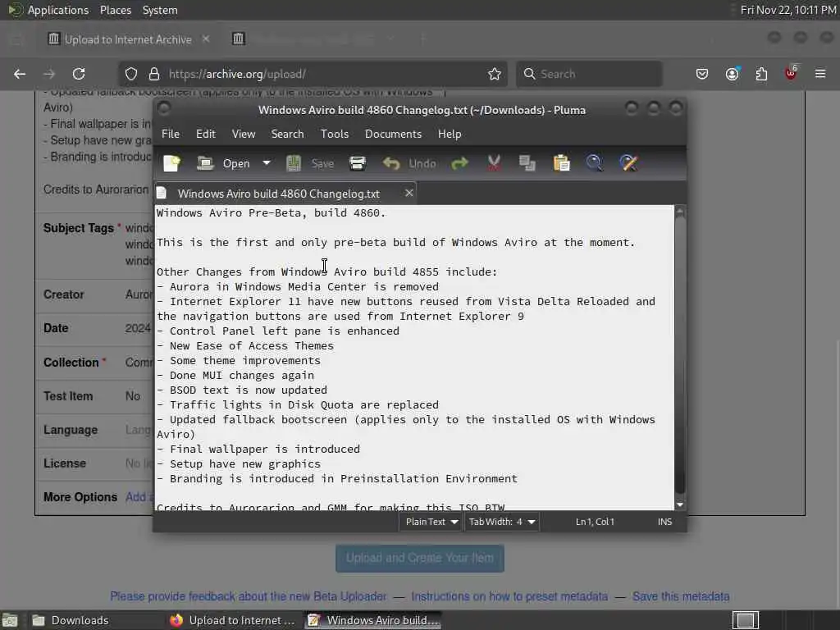
Task: Create a new document in Pluma
Action: (172, 163)
